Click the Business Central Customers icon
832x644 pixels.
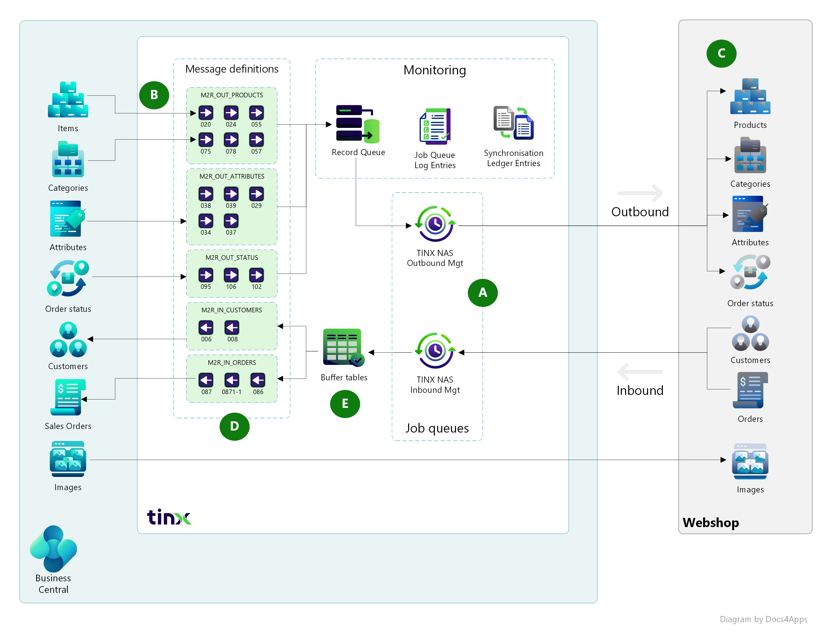click(68, 339)
